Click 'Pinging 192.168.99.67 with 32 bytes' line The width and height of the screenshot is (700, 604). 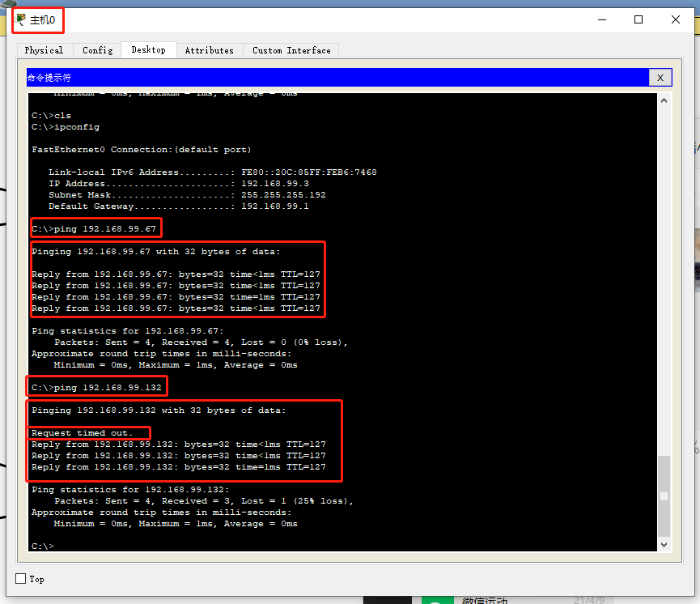[x=156, y=252]
